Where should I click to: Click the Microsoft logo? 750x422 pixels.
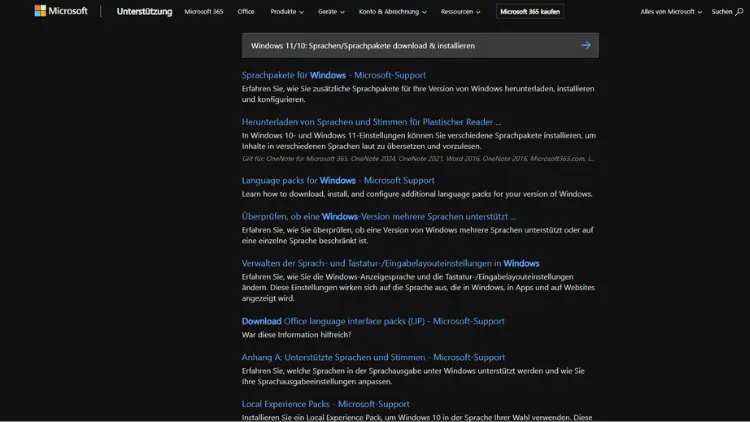coord(61,11)
